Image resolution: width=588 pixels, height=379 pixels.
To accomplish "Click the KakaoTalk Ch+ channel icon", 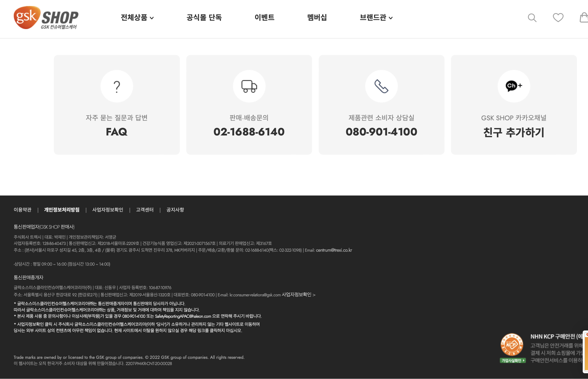I will [x=514, y=86].
